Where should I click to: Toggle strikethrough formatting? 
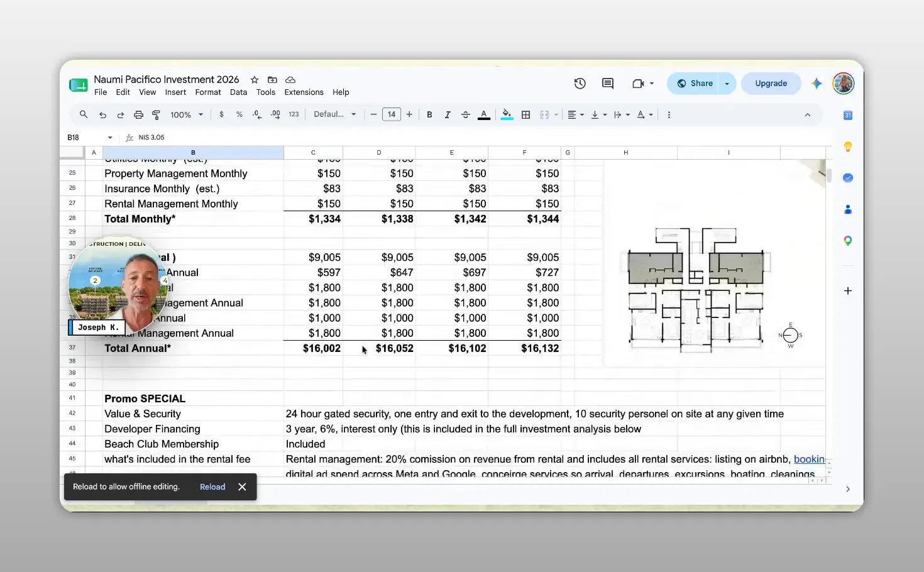pyautogui.click(x=465, y=115)
